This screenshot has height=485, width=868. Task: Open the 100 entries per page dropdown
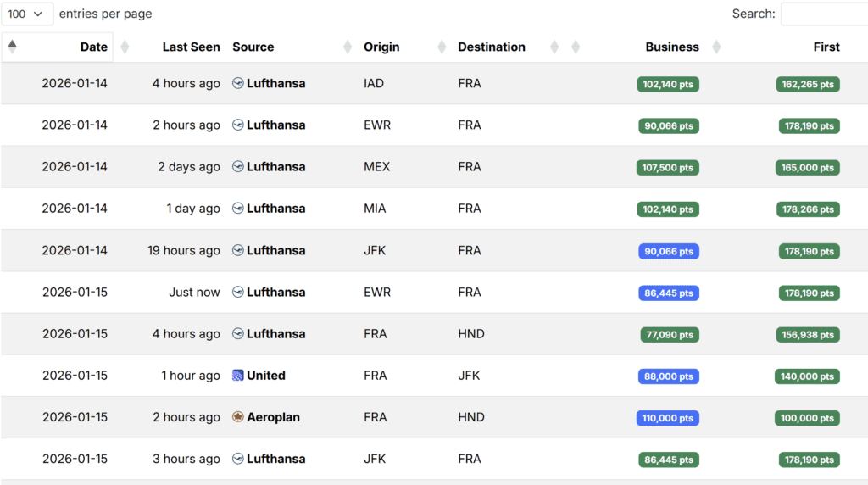click(26, 14)
